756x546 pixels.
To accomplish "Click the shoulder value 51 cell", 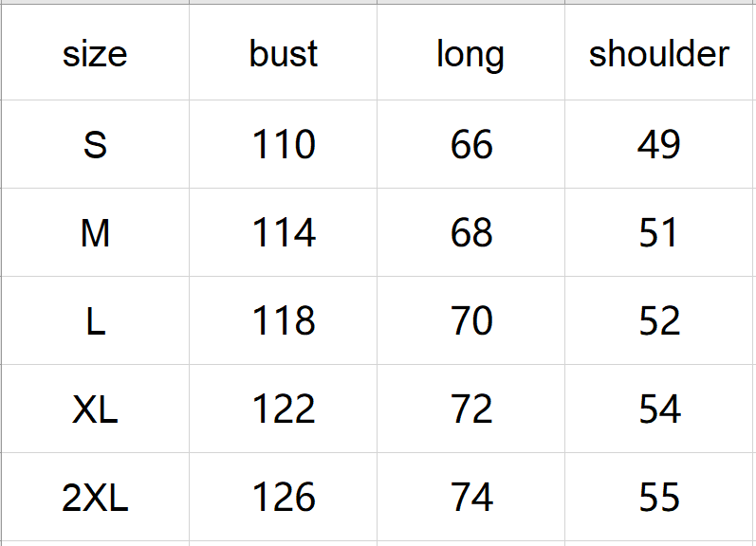I will (659, 233).
